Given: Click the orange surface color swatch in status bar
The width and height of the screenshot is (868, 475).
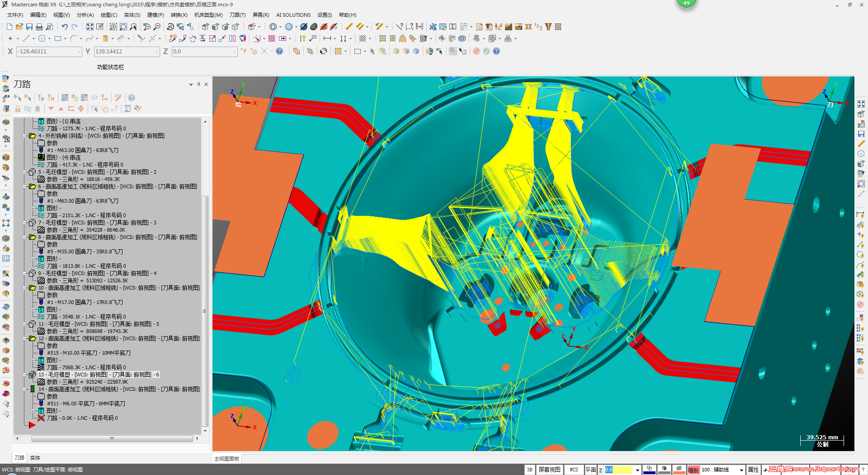Looking at the screenshot, I should pos(679,470).
